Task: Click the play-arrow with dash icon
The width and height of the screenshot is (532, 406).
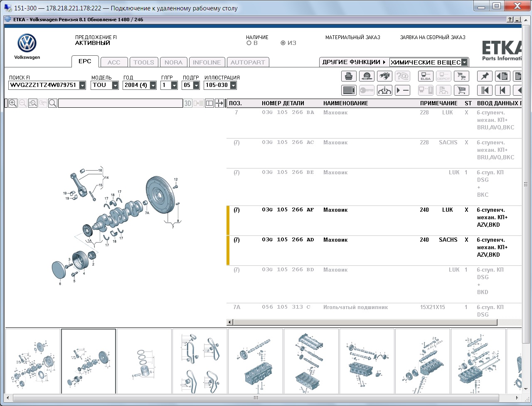Action: coord(402,90)
